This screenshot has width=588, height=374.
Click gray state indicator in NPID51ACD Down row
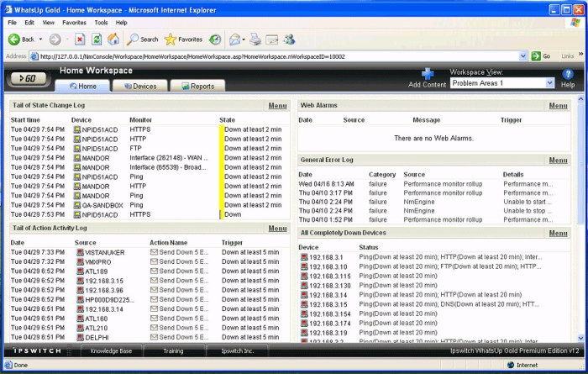pos(220,214)
